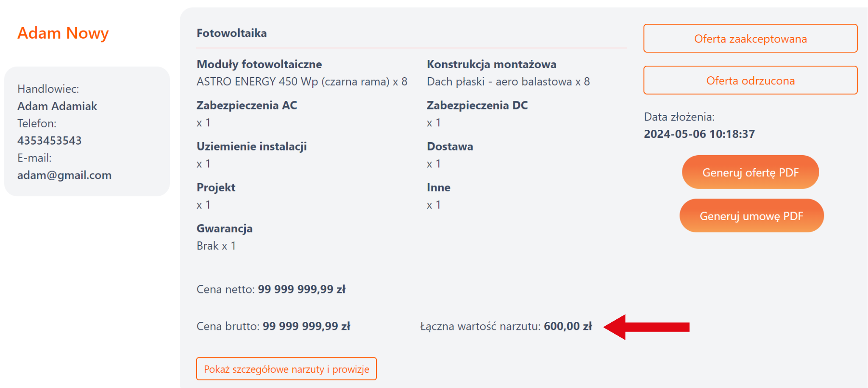The image size is (868, 388).
Task: Select the Cena brutto value
Action: (x=306, y=326)
